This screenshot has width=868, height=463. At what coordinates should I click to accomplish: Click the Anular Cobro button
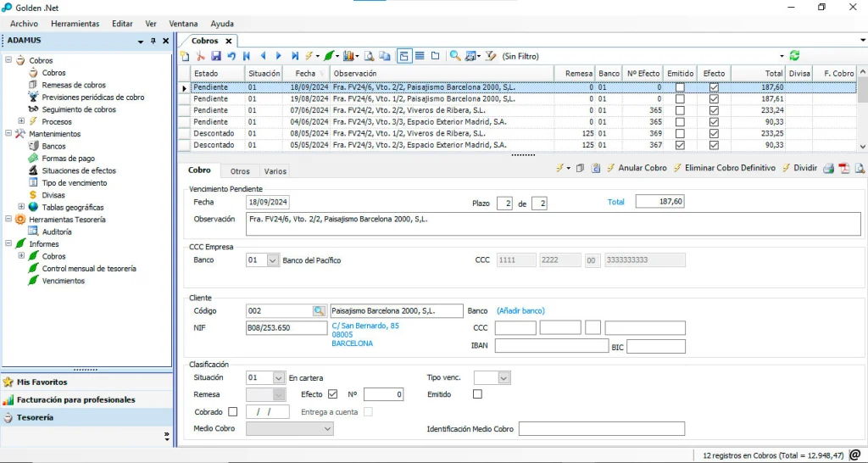pos(642,168)
